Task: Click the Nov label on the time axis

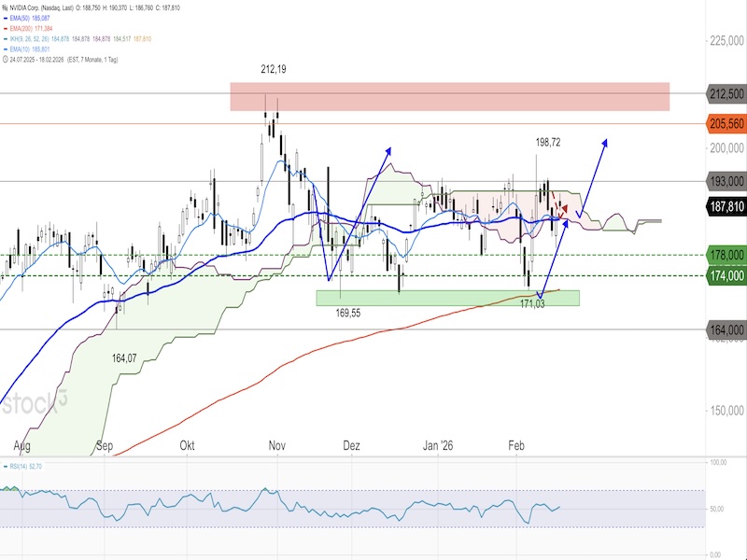Action: [276, 446]
